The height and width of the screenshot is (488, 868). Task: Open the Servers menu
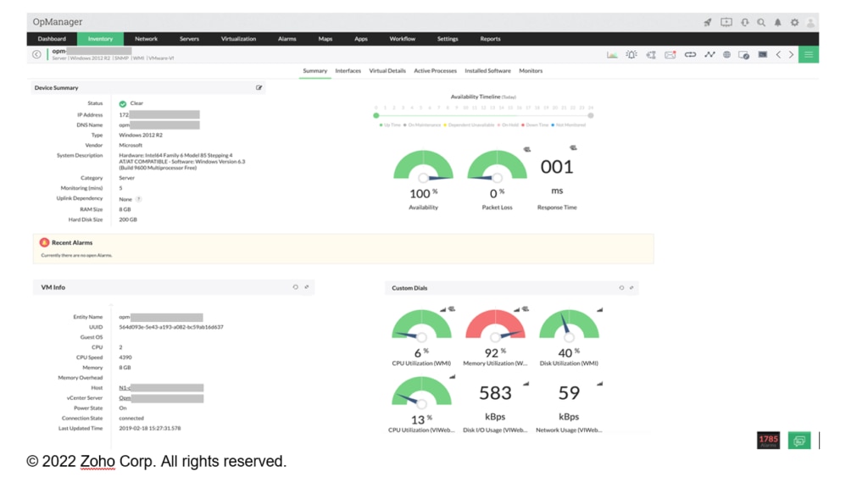tap(189, 39)
